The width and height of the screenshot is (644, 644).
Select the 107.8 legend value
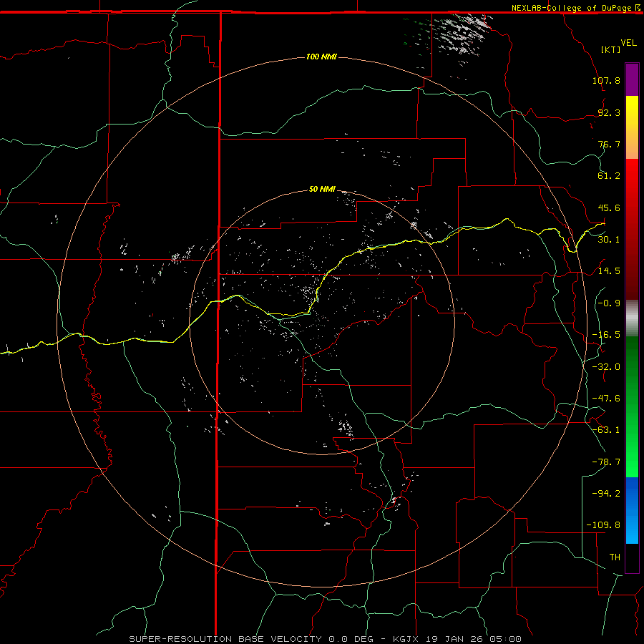pos(606,80)
